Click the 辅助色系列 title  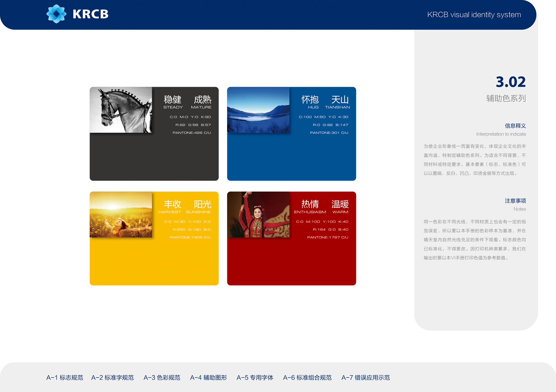[506, 98]
